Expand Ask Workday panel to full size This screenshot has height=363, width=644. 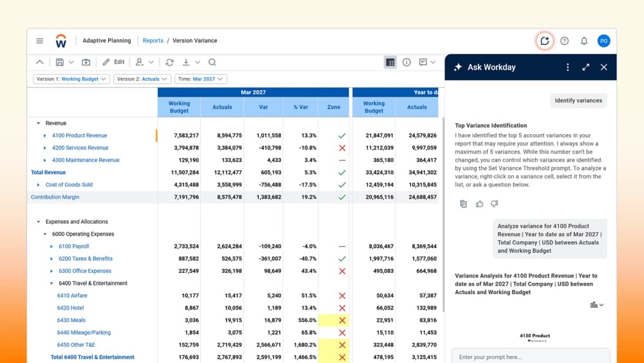(585, 67)
